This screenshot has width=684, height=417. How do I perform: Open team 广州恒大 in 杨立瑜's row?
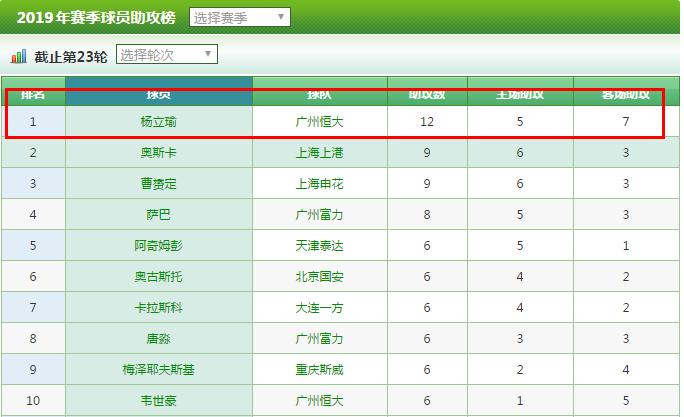coord(319,122)
